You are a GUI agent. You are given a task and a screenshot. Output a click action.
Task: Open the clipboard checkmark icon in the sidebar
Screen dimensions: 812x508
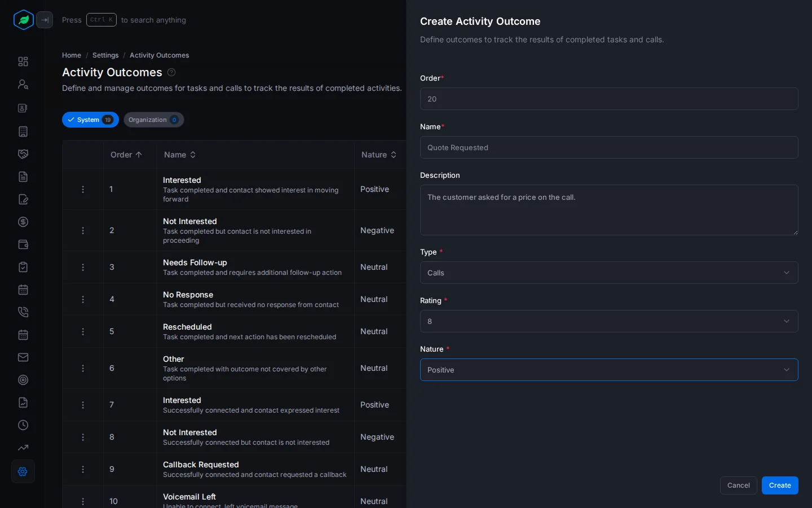pyautogui.click(x=23, y=267)
